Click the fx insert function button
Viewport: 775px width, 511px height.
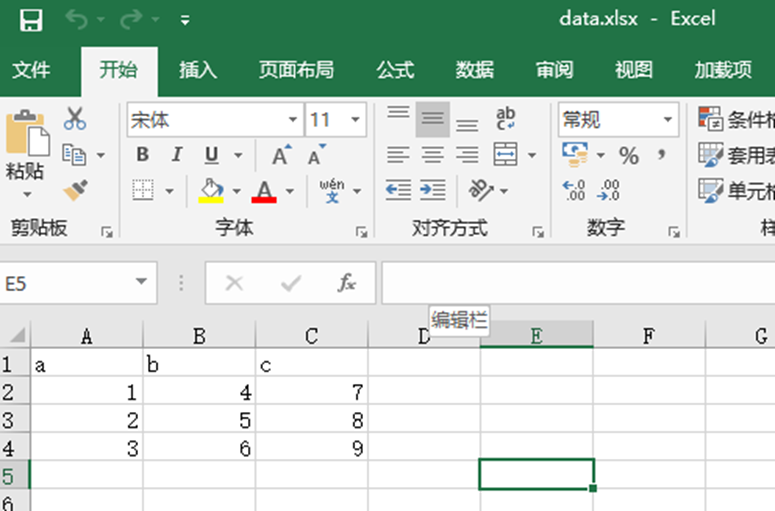(x=346, y=283)
